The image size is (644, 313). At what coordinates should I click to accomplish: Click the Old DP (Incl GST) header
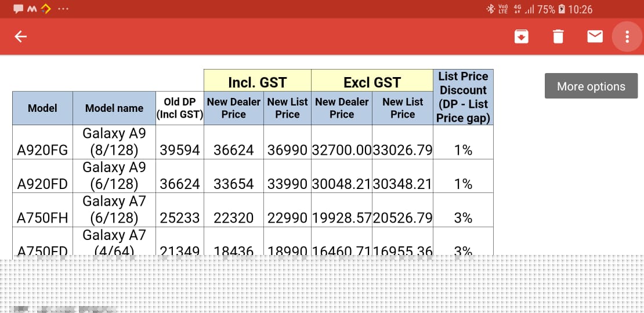tap(180, 108)
